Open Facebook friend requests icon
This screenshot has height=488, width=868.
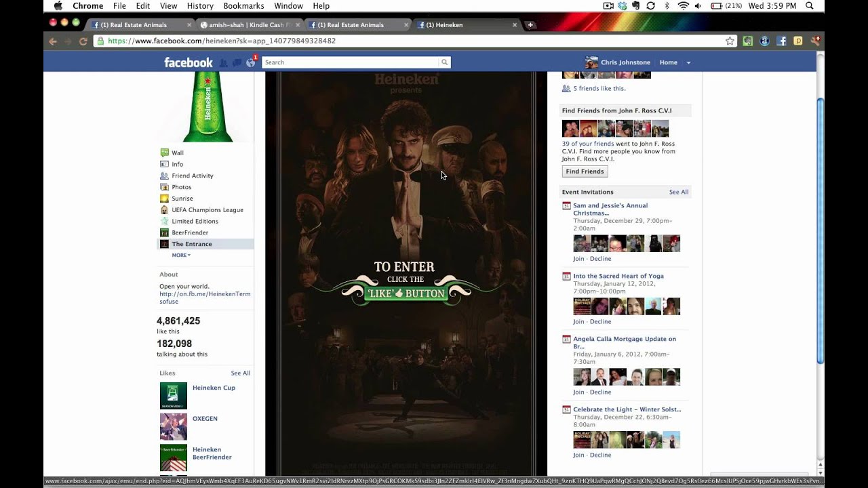click(223, 62)
